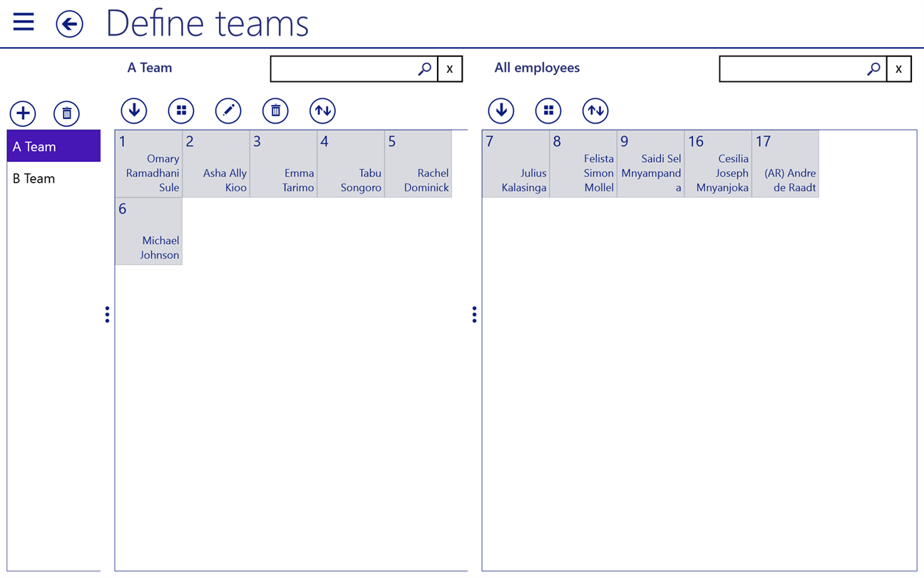Select employee tile Julius Kalasinga
The width and height of the screenshot is (924, 578).
pos(515,163)
